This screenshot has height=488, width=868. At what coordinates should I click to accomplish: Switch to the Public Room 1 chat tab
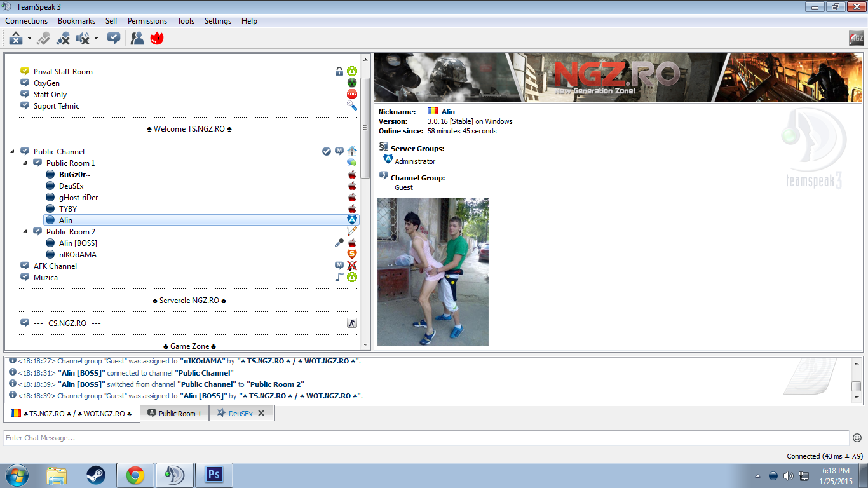click(175, 414)
